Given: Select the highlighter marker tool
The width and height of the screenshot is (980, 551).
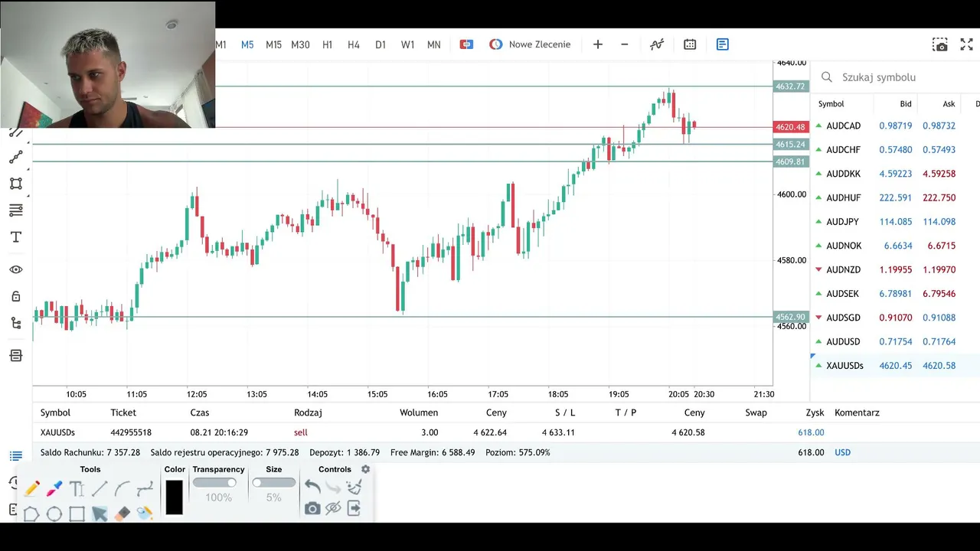Looking at the screenshot, I should [x=54, y=488].
